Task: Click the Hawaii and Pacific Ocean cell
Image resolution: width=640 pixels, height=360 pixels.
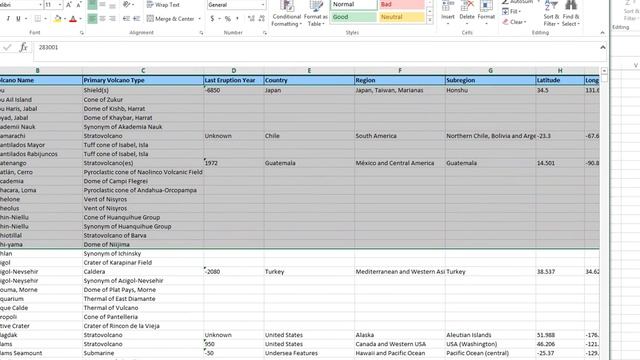Action: click(x=400, y=353)
